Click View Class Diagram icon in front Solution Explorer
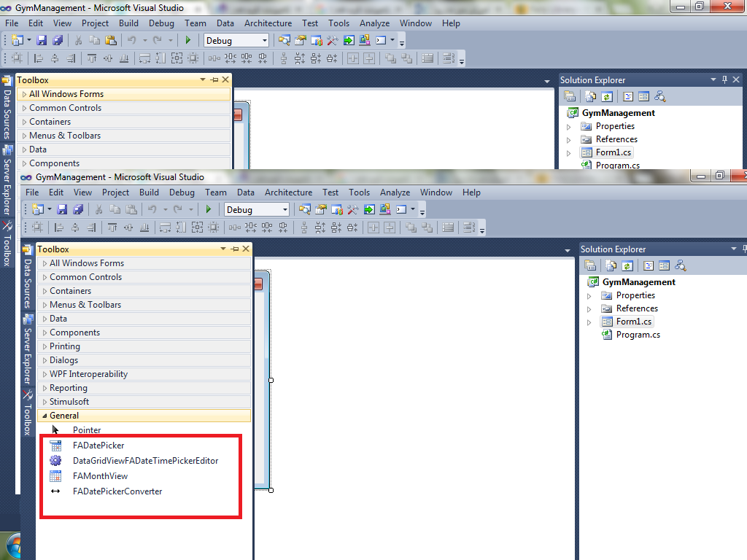The width and height of the screenshot is (747, 560). (x=681, y=265)
